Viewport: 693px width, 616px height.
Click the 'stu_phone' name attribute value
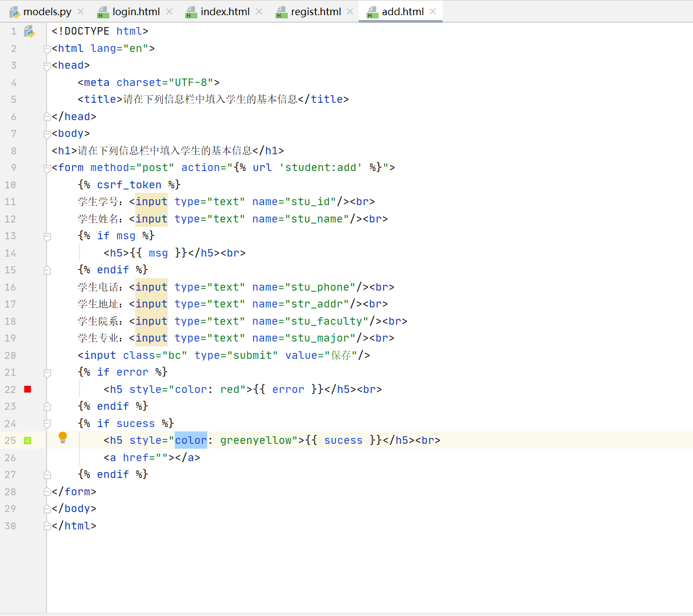320,287
